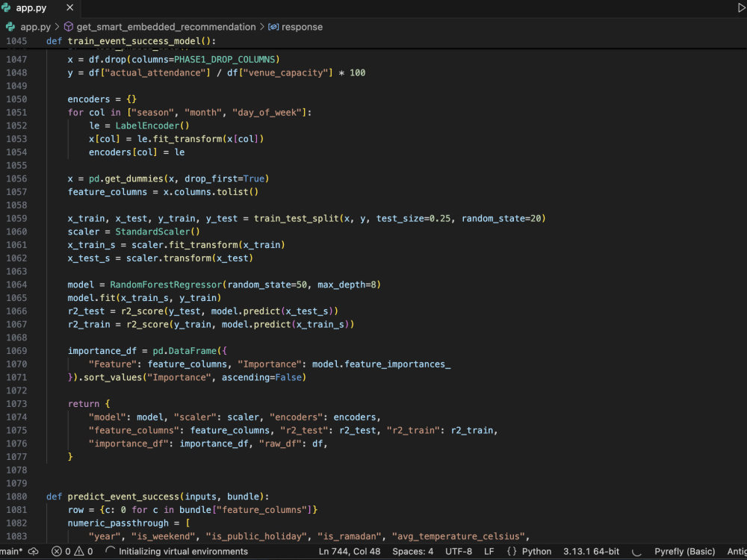Click the loading spinner beside Pyrefly
747x560 pixels.
pos(636,552)
